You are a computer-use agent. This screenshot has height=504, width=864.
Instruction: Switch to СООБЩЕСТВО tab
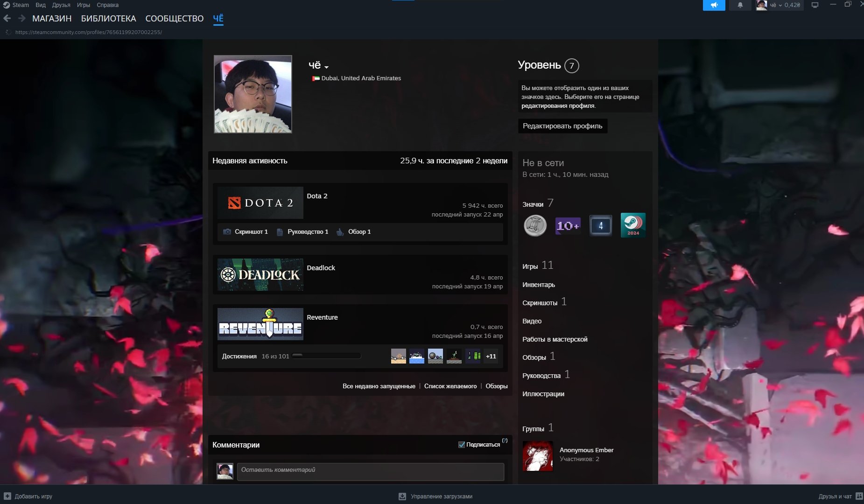click(175, 18)
